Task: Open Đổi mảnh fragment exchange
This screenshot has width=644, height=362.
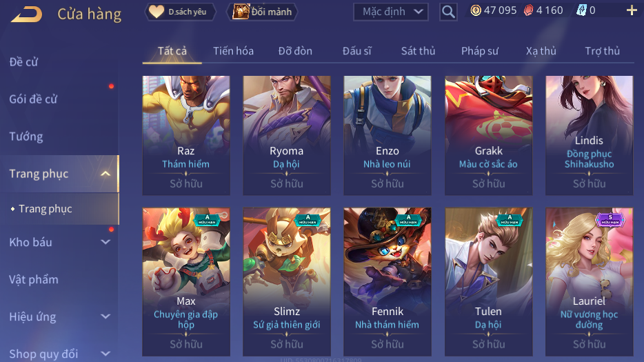Action: click(x=262, y=12)
